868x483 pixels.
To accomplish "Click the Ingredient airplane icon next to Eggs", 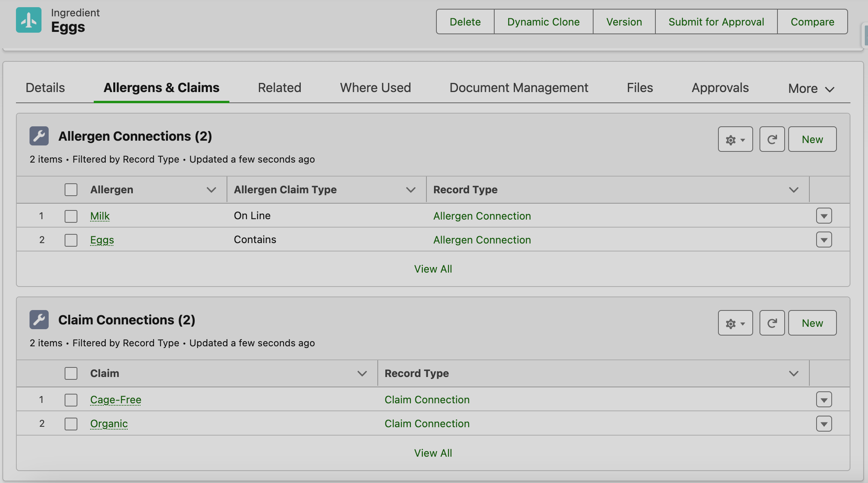I will pyautogui.click(x=29, y=20).
